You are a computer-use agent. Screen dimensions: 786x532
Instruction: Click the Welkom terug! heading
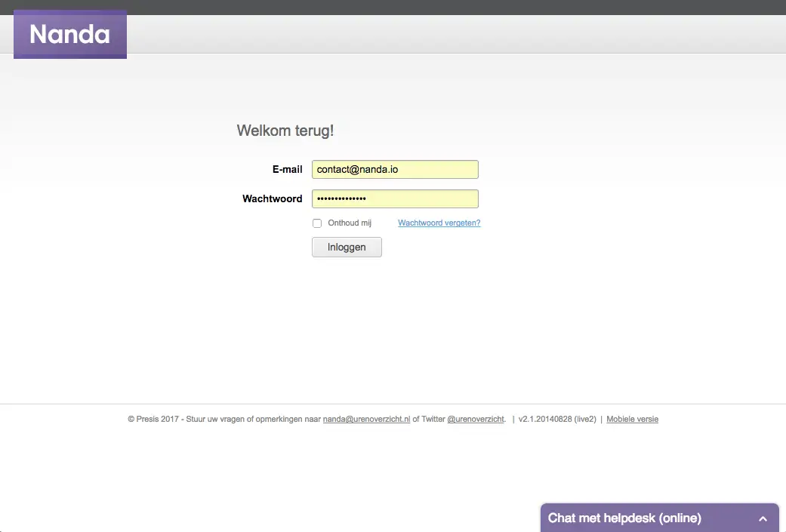coord(285,131)
